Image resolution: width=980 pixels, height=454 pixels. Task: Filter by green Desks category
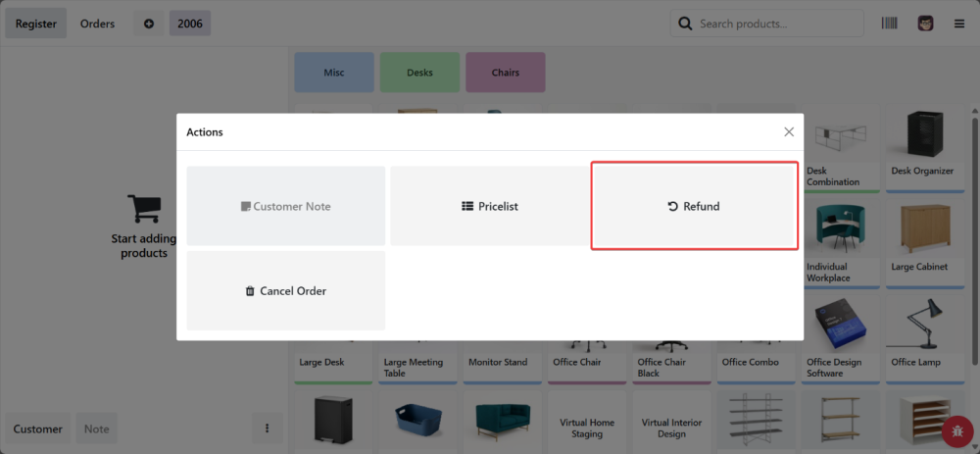(x=419, y=73)
